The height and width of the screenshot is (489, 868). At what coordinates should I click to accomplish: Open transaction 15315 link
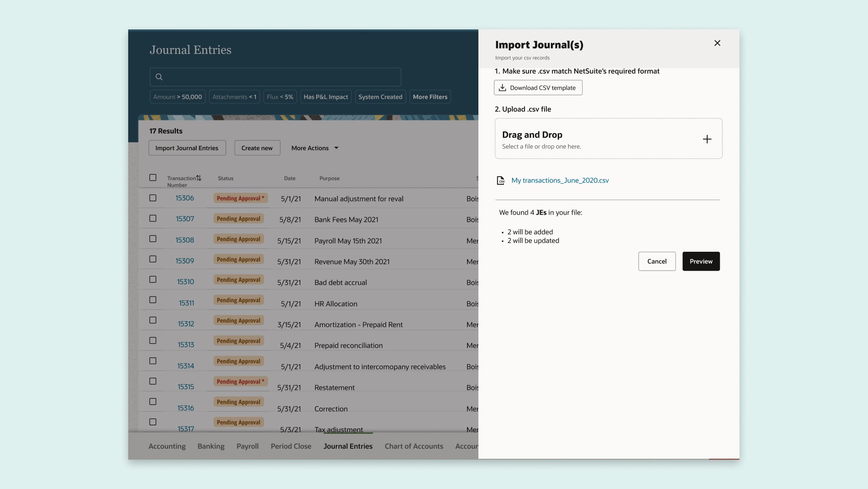point(186,387)
